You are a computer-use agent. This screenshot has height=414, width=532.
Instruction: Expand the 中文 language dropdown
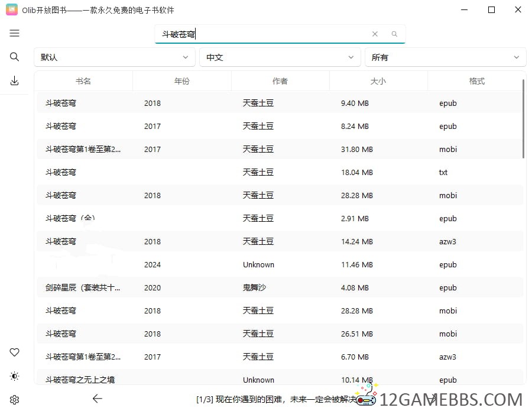click(x=280, y=57)
